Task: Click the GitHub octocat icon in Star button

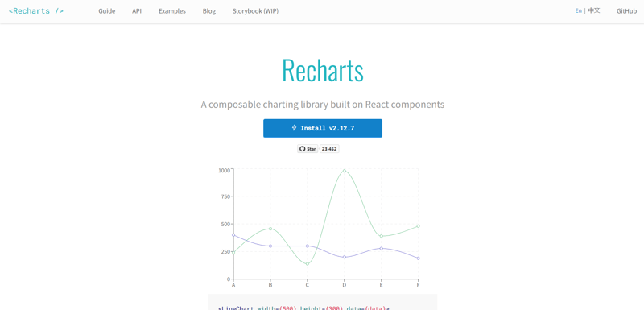Action: coord(303,149)
